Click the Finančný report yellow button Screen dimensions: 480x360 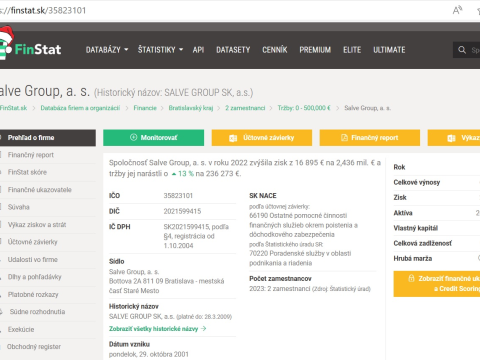pos(370,138)
